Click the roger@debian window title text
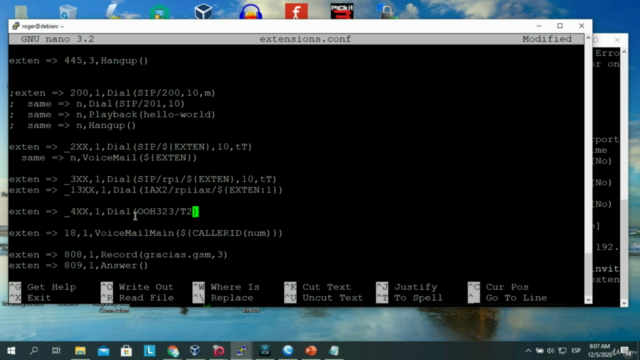 point(43,26)
